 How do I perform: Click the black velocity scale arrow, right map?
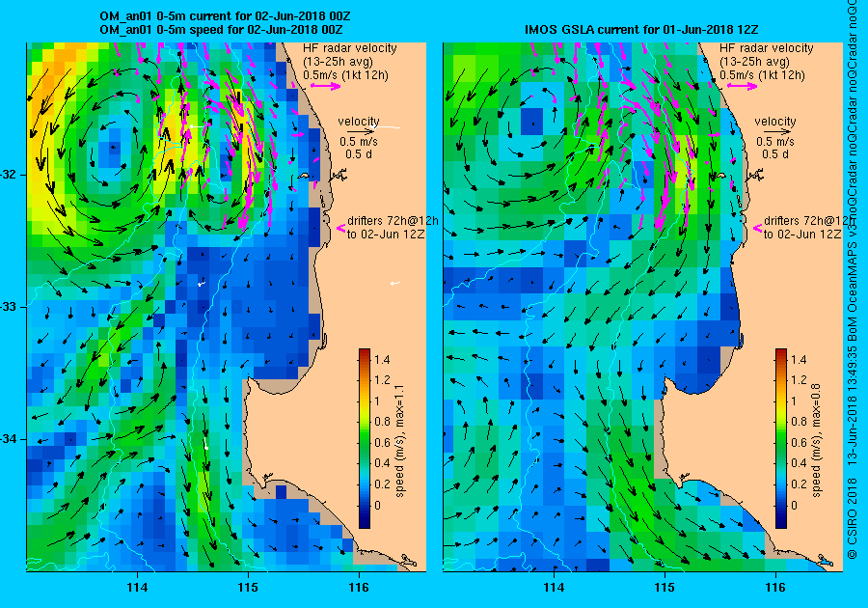tap(776, 131)
